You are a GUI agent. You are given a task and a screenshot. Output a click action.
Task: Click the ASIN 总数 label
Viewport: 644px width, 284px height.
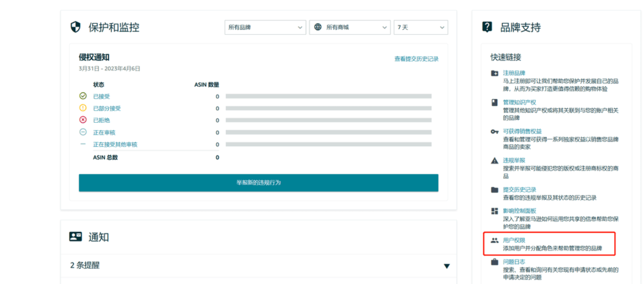click(x=106, y=158)
